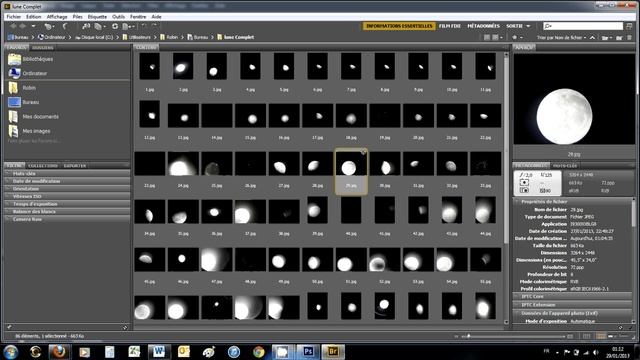
Task: Expand the Date de modification filter
Action: coord(67,181)
